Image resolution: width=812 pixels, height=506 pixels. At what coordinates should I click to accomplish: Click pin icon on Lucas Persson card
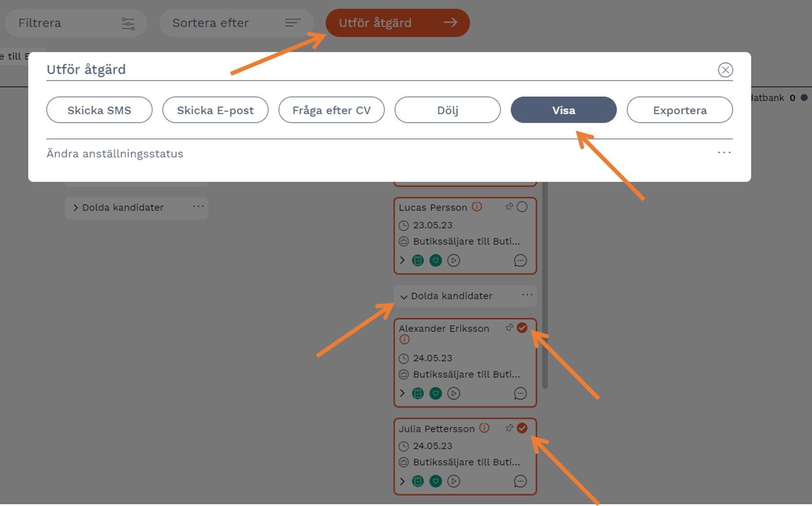point(509,207)
